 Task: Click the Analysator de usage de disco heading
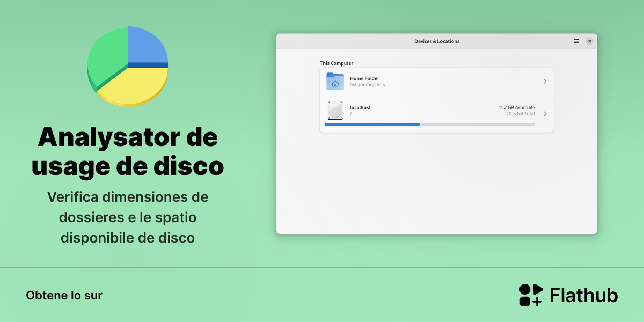128,152
